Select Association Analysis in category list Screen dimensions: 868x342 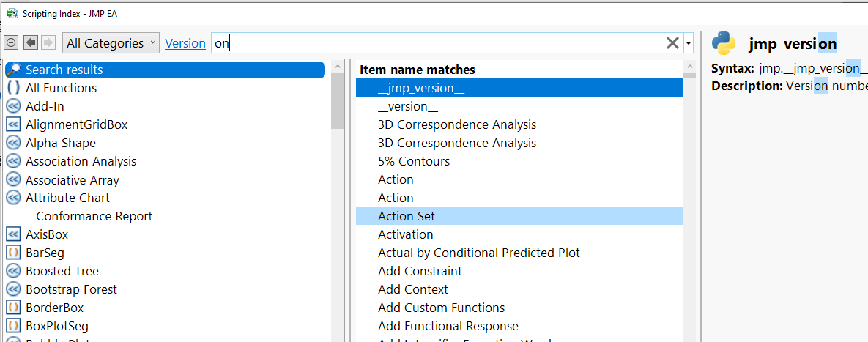point(81,161)
